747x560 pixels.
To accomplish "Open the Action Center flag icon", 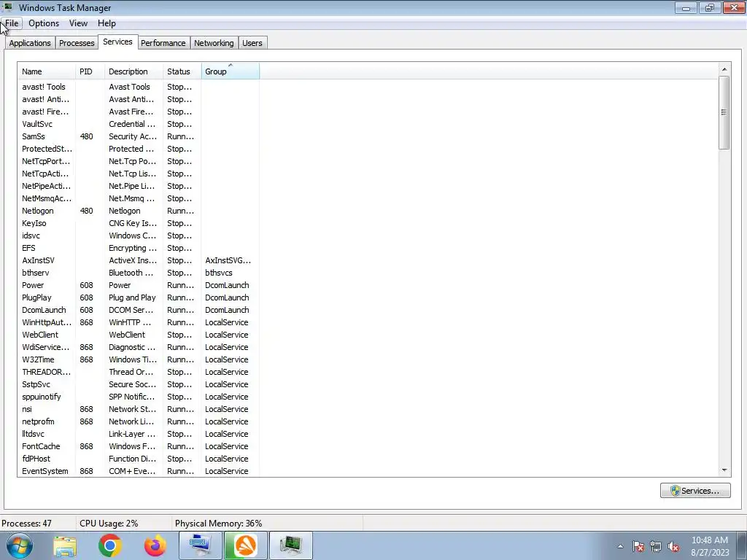I will [x=638, y=546].
